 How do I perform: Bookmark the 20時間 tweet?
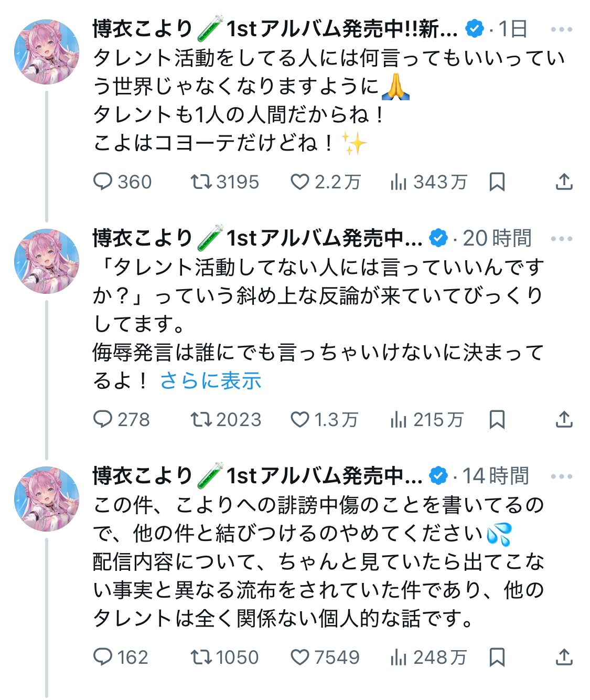(497, 419)
